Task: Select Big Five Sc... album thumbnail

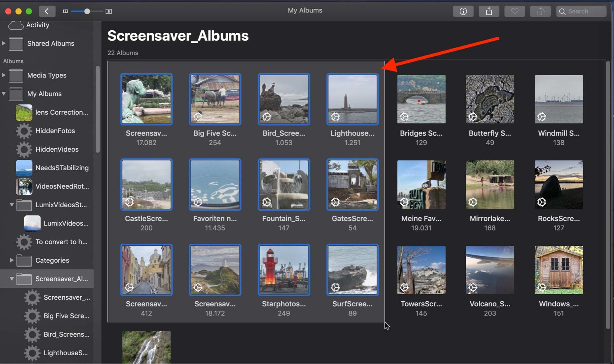Action: tap(215, 99)
